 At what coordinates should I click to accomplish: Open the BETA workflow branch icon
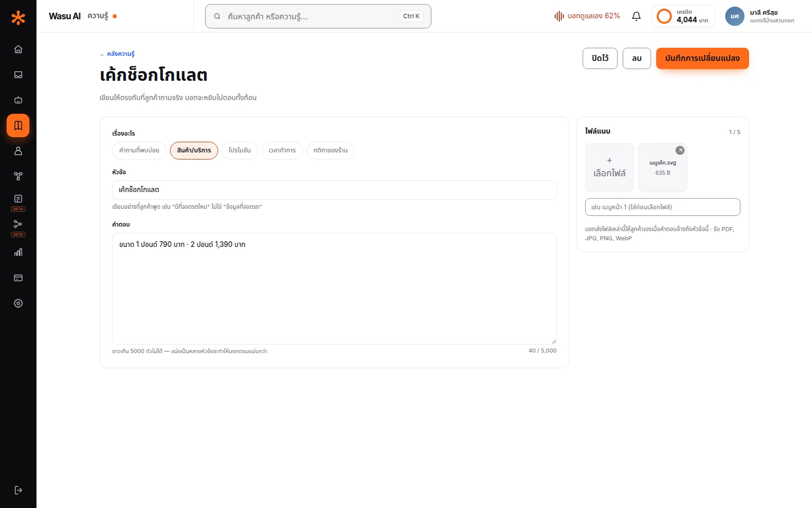tap(18, 225)
